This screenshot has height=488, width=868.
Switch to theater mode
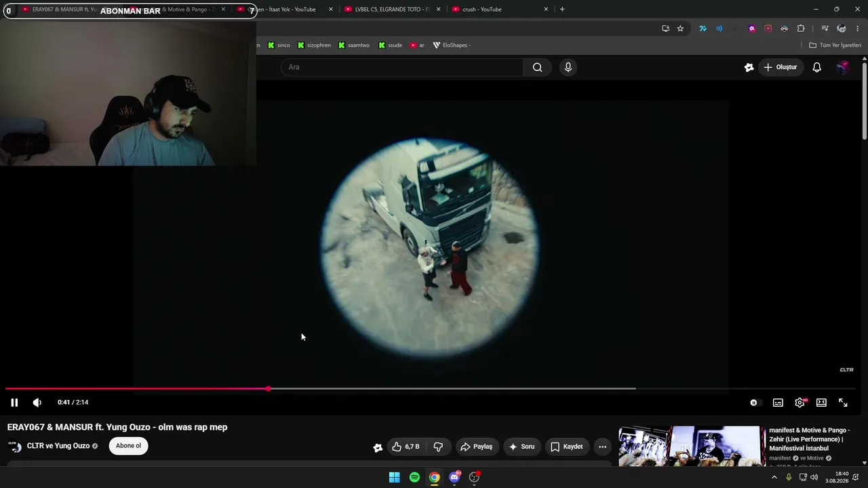[821, 403]
